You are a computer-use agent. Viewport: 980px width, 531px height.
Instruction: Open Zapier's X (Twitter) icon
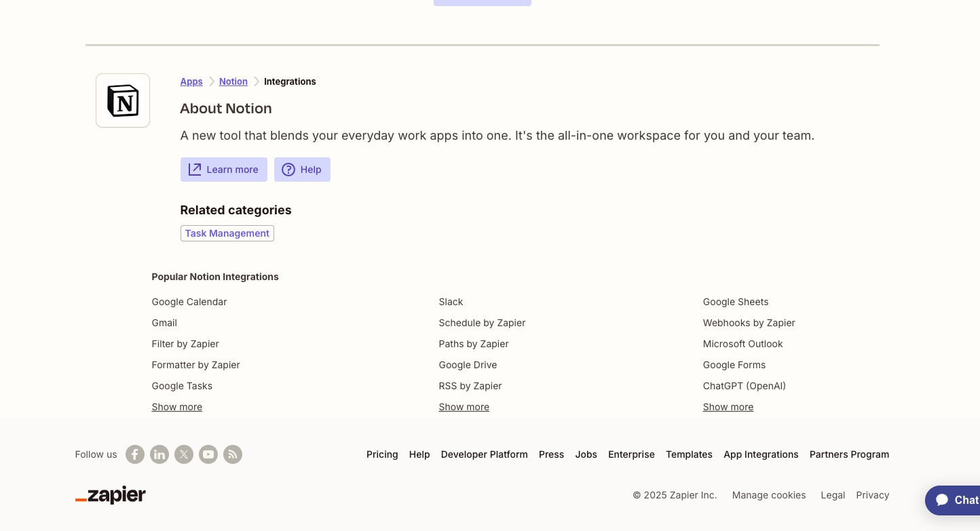point(184,454)
